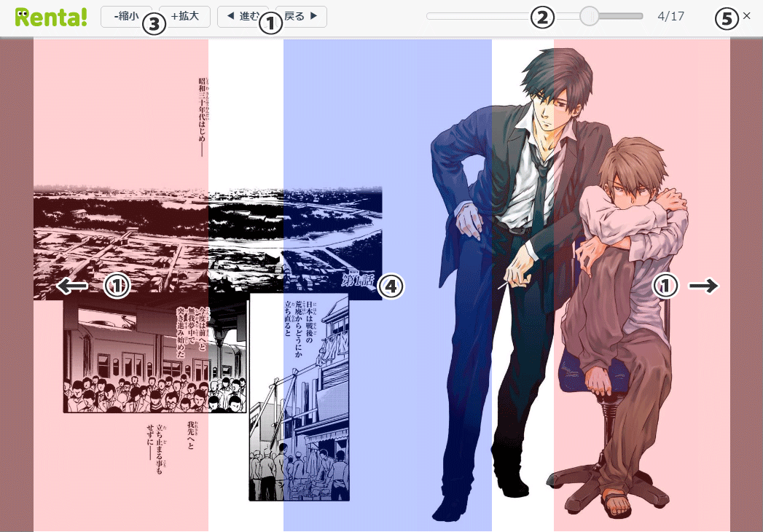Click the -縮小 zoom out button
This screenshot has width=763, height=532.
click(126, 17)
